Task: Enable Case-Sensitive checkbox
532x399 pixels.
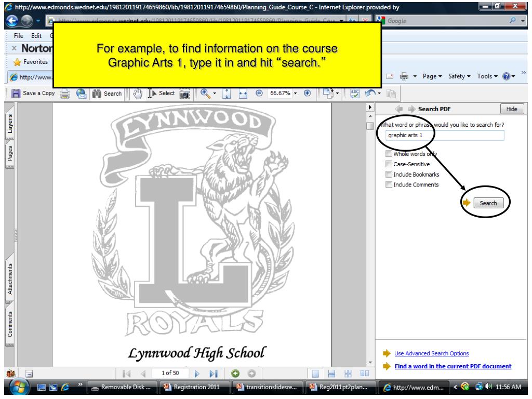Action: pyautogui.click(x=389, y=164)
